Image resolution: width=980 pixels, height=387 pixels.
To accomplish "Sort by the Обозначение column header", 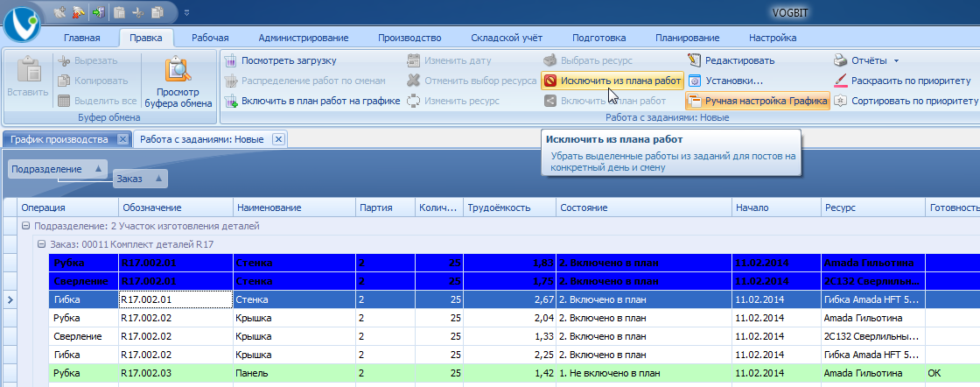I will pyautogui.click(x=176, y=208).
